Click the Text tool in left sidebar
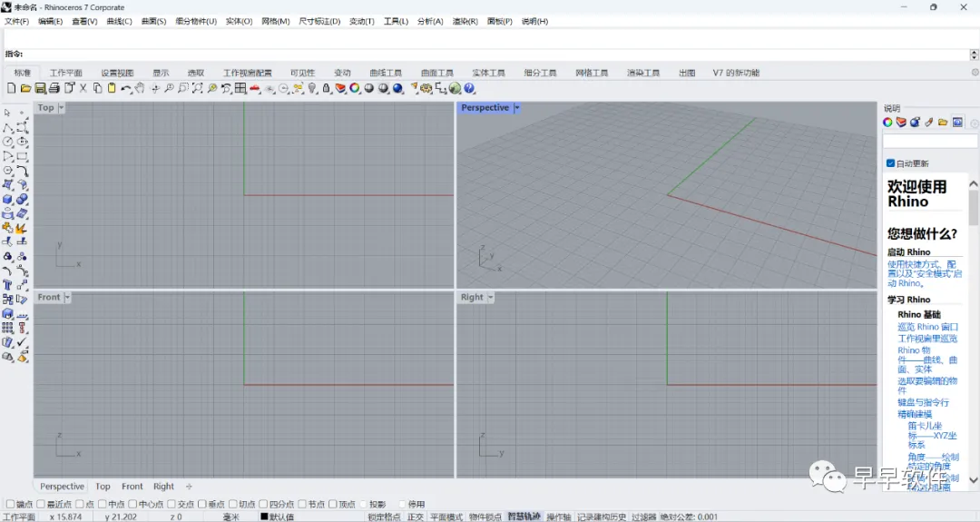The image size is (980, 522). point(7,285)
